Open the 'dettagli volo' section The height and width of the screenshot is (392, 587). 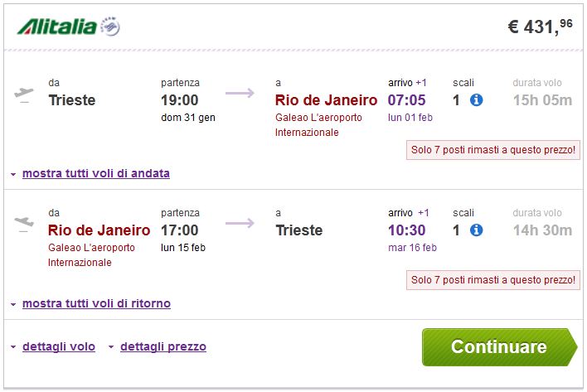[58, 346]
